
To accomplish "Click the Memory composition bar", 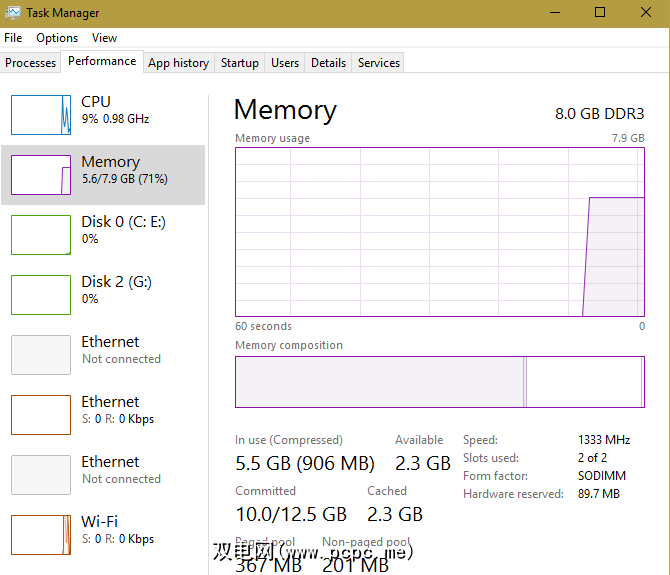I will pyautogui.click(x=440, y=382).
